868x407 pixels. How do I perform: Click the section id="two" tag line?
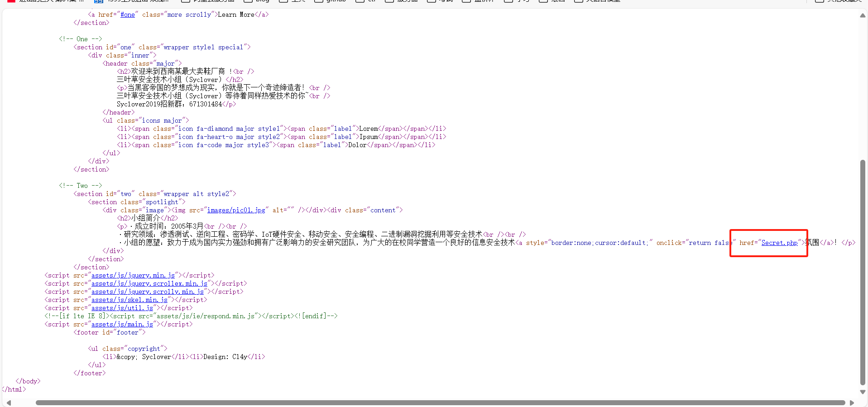click(155, 194)
